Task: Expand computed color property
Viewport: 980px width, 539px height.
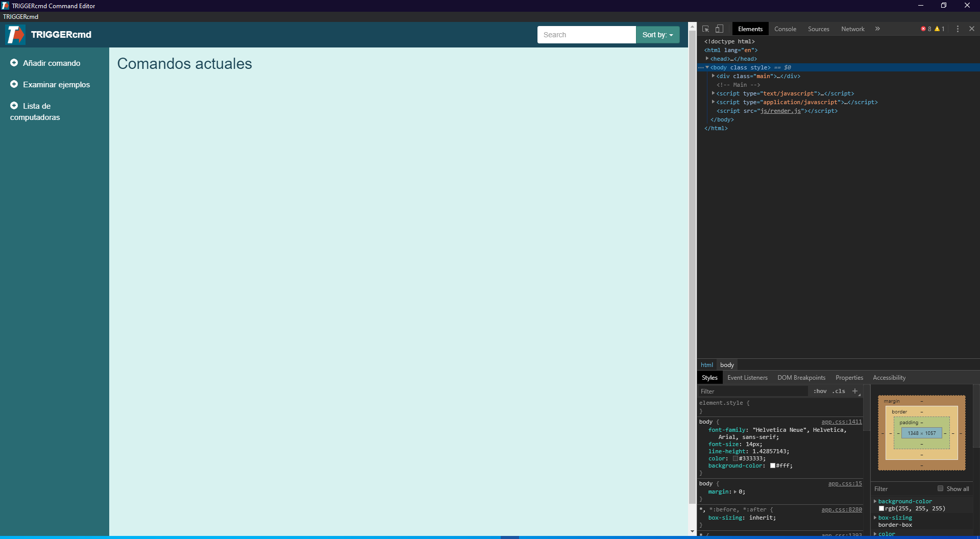Action: click(x=875, y=534)
